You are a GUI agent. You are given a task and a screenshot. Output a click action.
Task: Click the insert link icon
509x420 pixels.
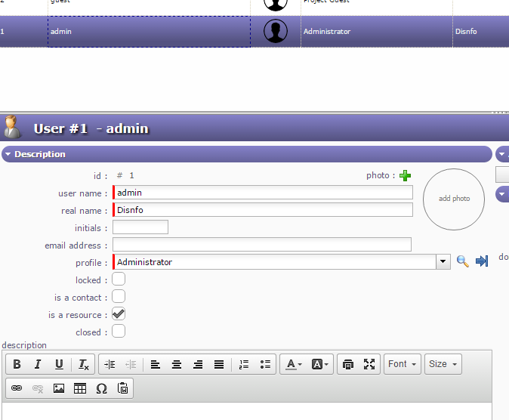click(17, 388)
